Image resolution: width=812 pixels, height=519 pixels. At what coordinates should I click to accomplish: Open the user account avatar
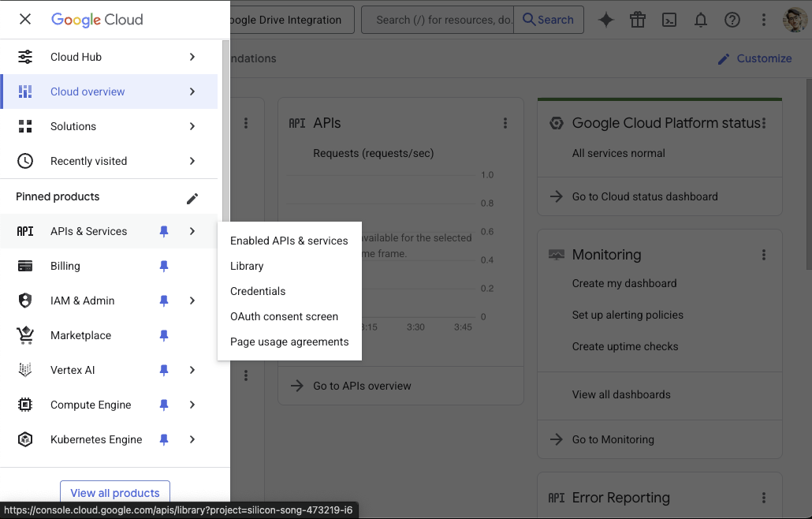point(795,20)
